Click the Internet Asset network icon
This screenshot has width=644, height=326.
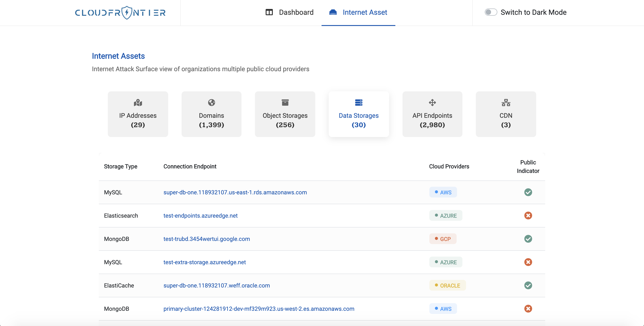(333, 12)
